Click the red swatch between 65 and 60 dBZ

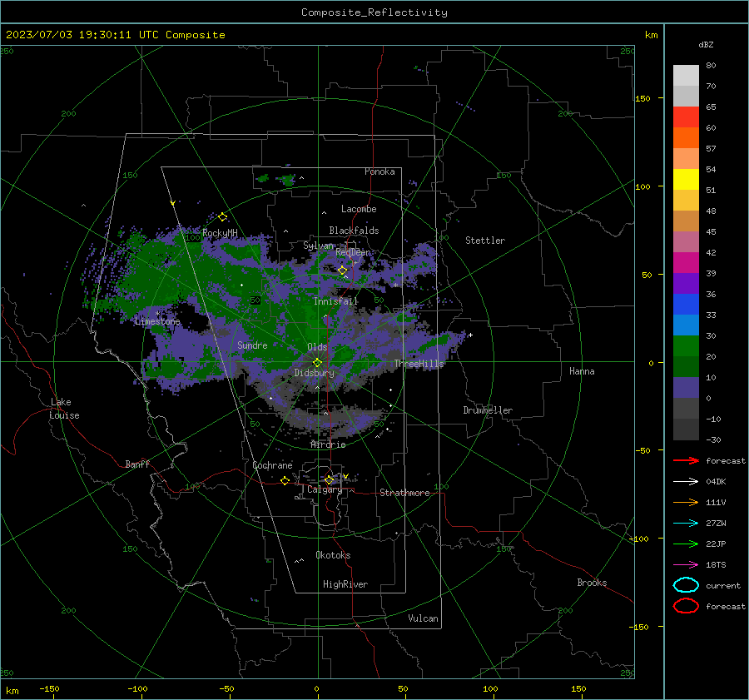(x=686, y=117)
